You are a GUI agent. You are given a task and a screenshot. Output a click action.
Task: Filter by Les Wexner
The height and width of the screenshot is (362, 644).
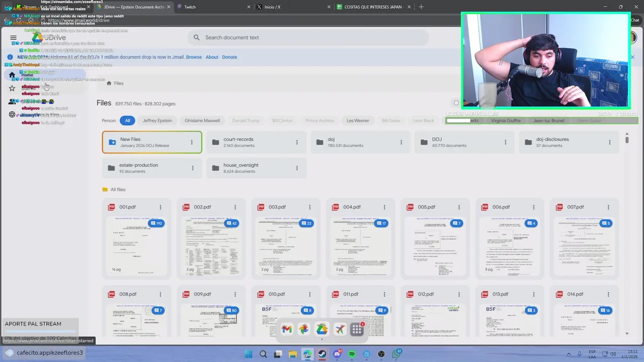click(358, 121)
